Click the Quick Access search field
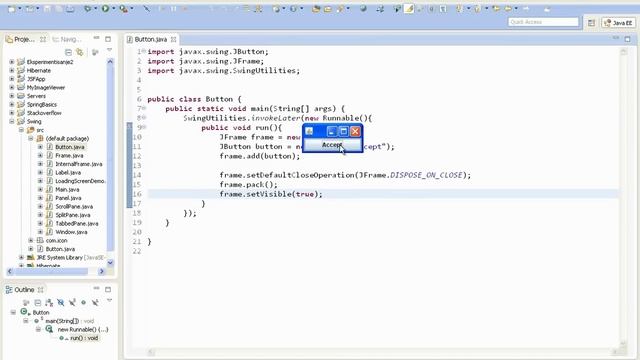 543,22
